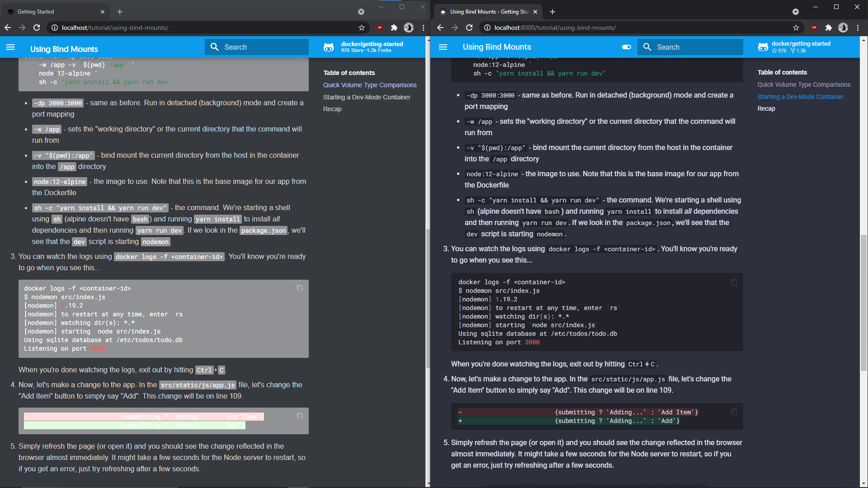This screenshot has height=488, width=868.
Task: Bookmark page with star in left address bar
Action: [x=362, y=28]
